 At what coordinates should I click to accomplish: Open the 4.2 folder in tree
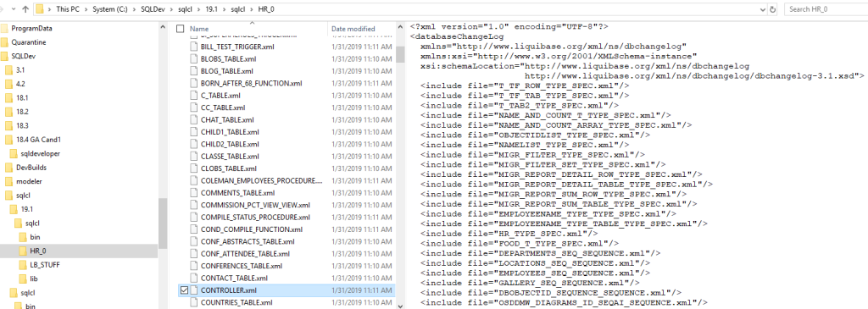(20, 84)
